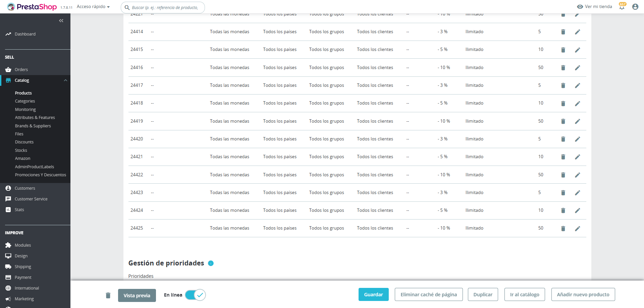This screenshot has height=308, width=644.
Task: Edit specific price rule 24423
Action: [x=578, y=193]
